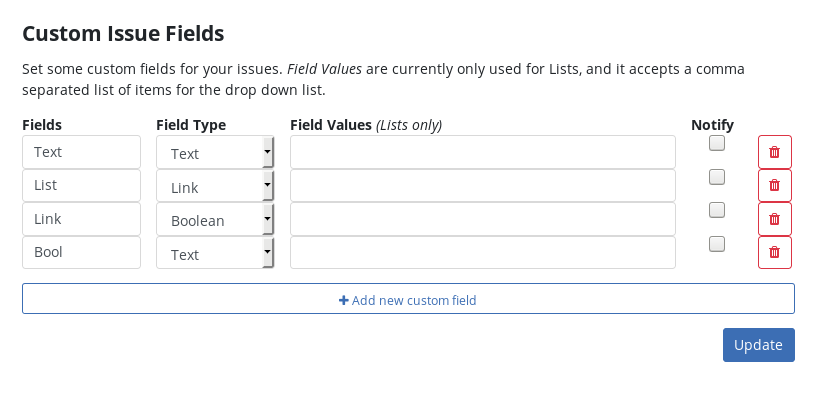
Task: Toggle Notify checkbox for List field
Action: pyautogui.click(x=716, y=177)
